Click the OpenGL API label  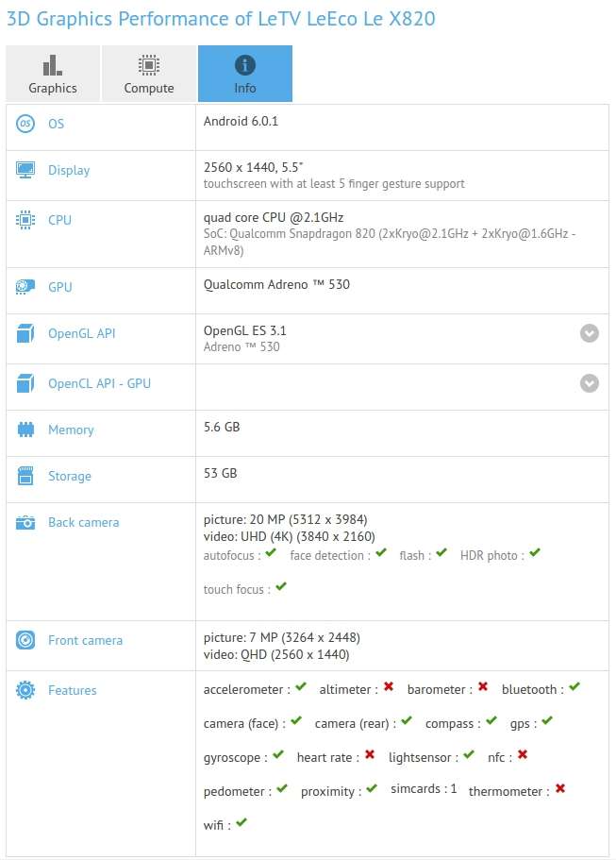(x=82, y=333)
